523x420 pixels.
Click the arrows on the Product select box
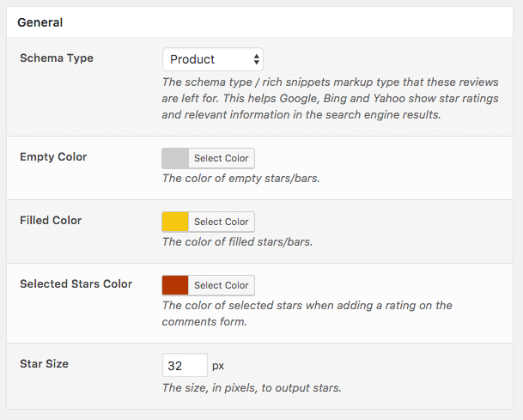tap(256, 59)
